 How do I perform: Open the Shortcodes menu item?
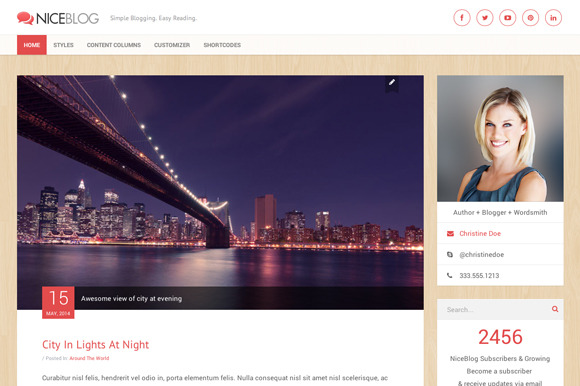[222, 45]
